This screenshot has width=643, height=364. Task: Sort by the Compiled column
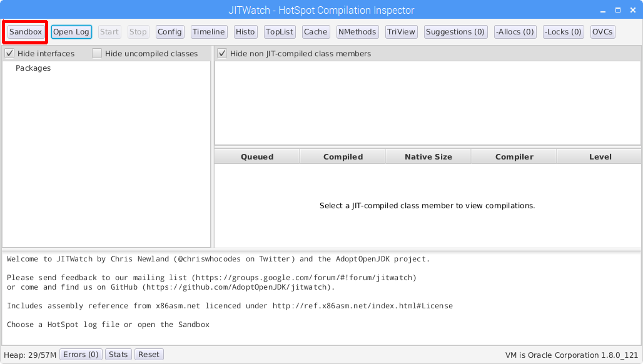tap(343, 156)
